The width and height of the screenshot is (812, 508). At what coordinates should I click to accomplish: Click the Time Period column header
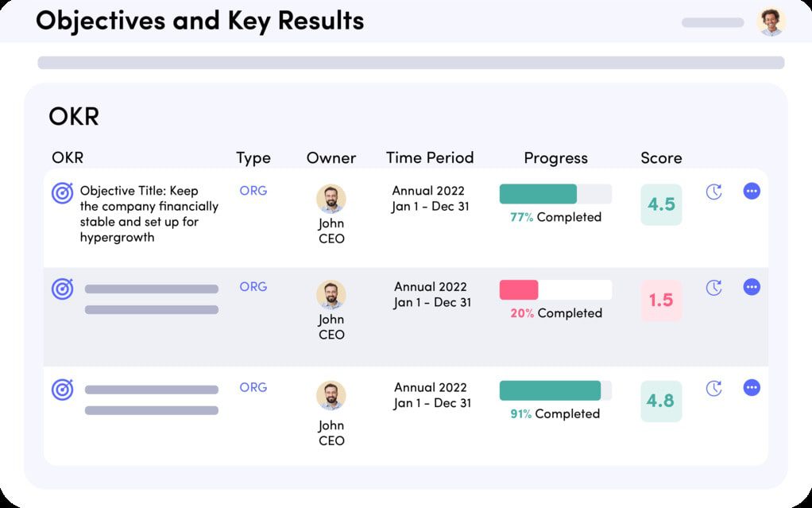tap(430, 157)
